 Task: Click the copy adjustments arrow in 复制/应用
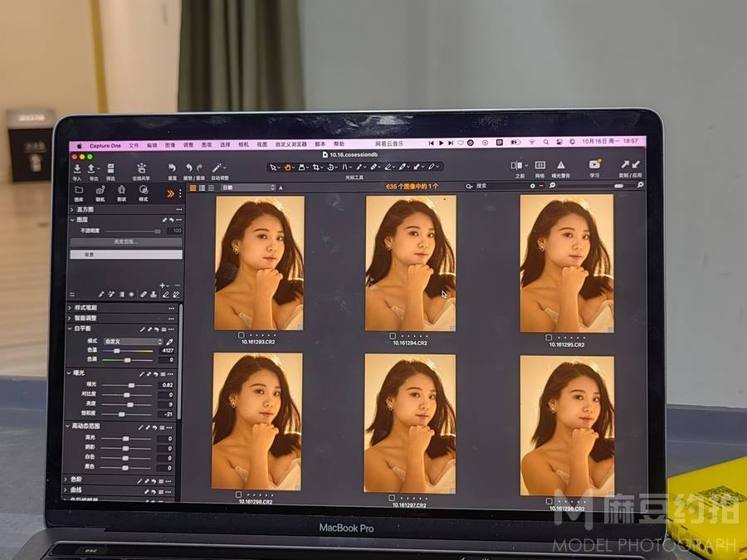625,164
